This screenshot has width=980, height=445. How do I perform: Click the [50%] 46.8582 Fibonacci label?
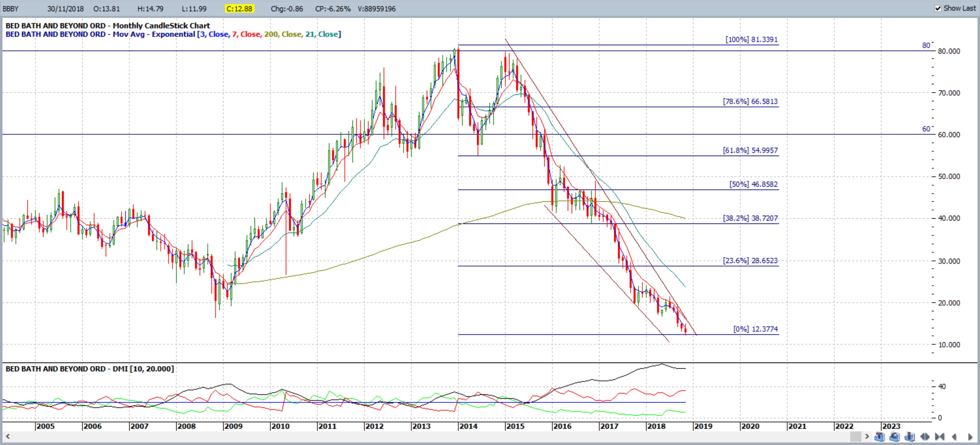click(754, 184)
